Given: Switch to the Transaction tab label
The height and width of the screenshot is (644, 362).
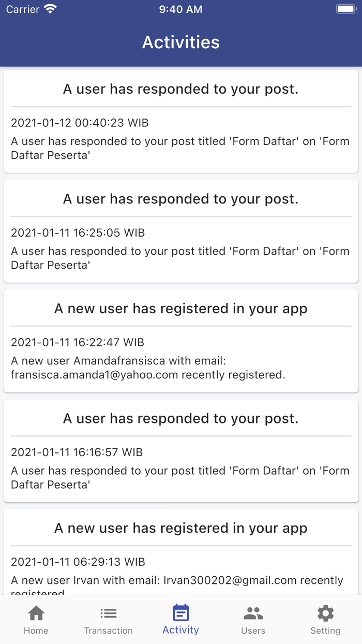Looking at the screenshot, I should (109, 631).
